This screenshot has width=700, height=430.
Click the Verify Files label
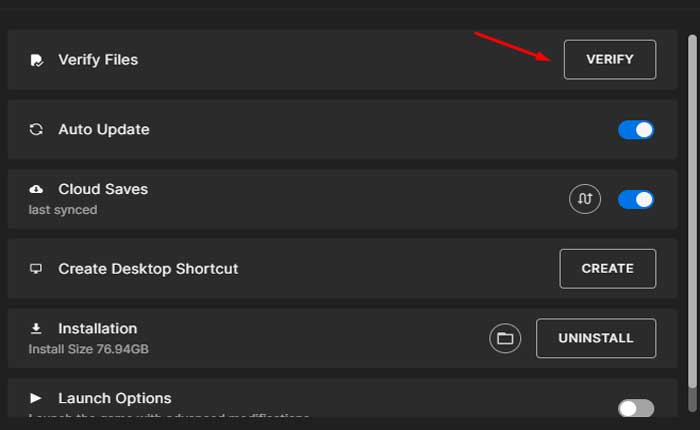[x=98, y=60]
